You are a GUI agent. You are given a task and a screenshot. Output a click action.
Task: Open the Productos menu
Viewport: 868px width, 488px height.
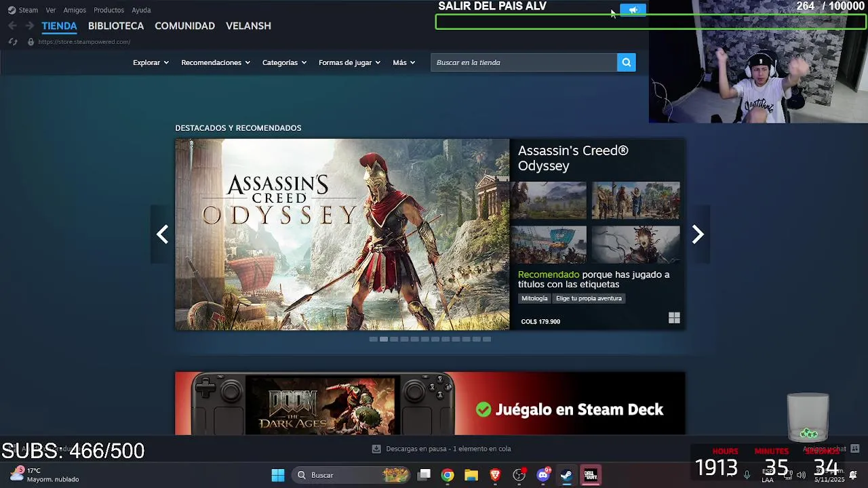point(108,10)
